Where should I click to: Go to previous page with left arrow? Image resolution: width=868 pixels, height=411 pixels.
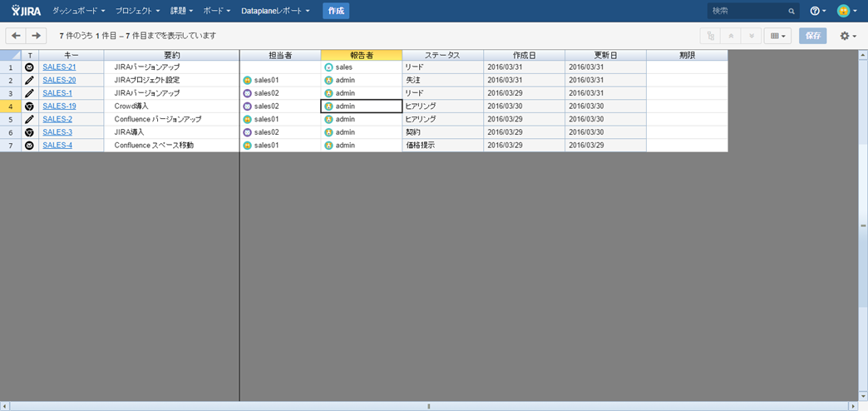coord(16,36)
